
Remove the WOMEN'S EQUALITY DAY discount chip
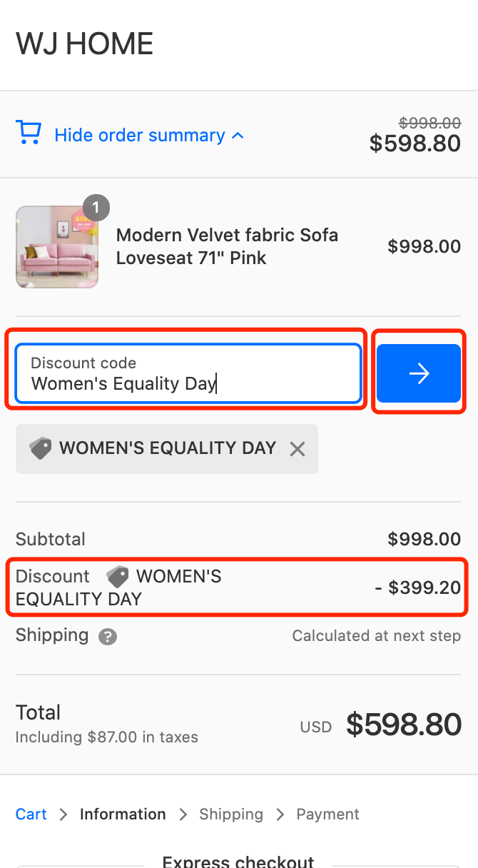coord(298,449)
